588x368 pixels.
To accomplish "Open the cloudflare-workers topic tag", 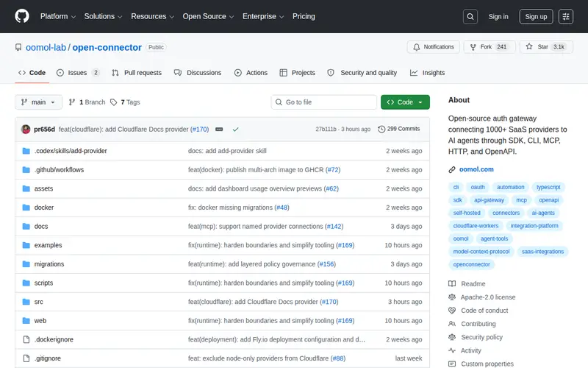I will 476,226.
